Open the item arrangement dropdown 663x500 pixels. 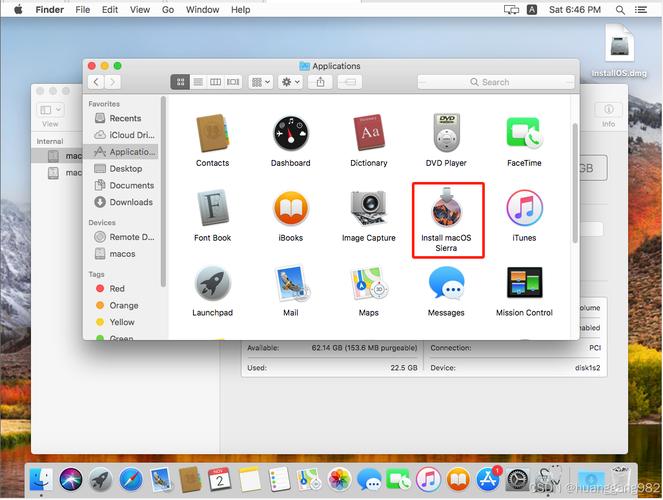[260, 82]
